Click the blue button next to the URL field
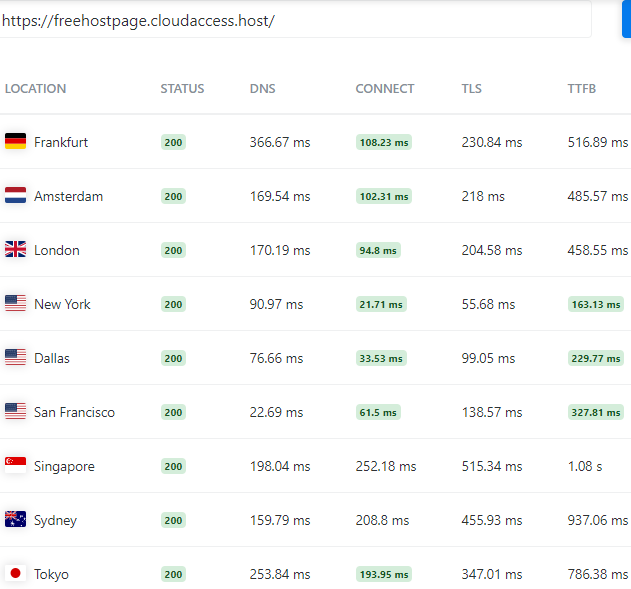The width and height of the screenshot is (631, 589). [626, 20]
